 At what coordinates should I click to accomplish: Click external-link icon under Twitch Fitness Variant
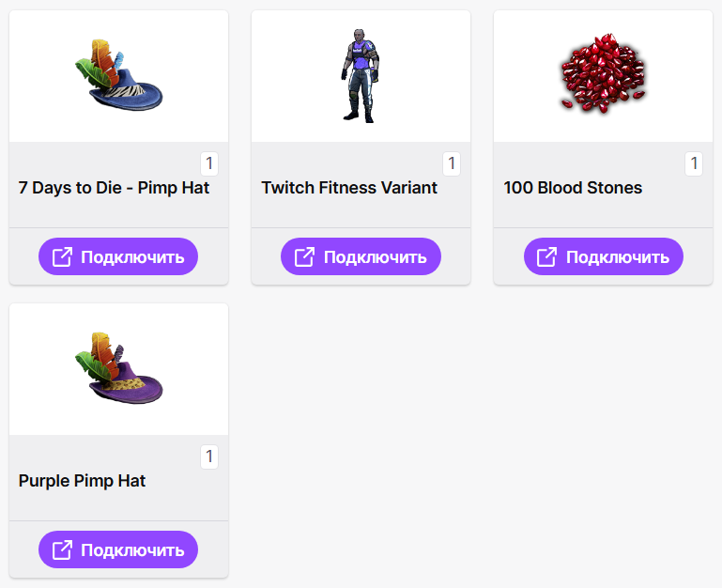pyautogui.click(x=304, y=257)
